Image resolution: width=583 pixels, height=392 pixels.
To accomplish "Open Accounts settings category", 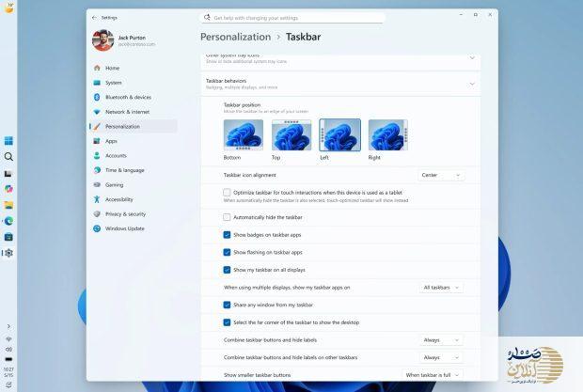I will (134, 156).
